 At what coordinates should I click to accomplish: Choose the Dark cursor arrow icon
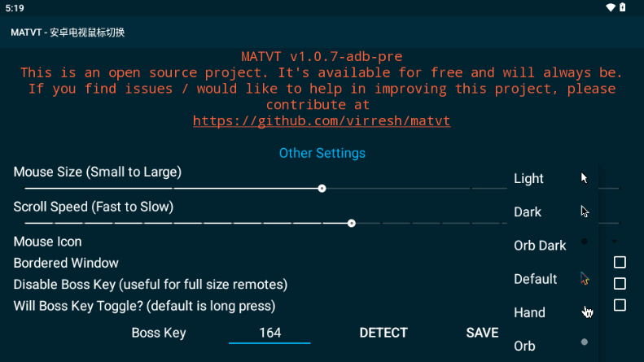pyautogui.click(x=585, y=212)
